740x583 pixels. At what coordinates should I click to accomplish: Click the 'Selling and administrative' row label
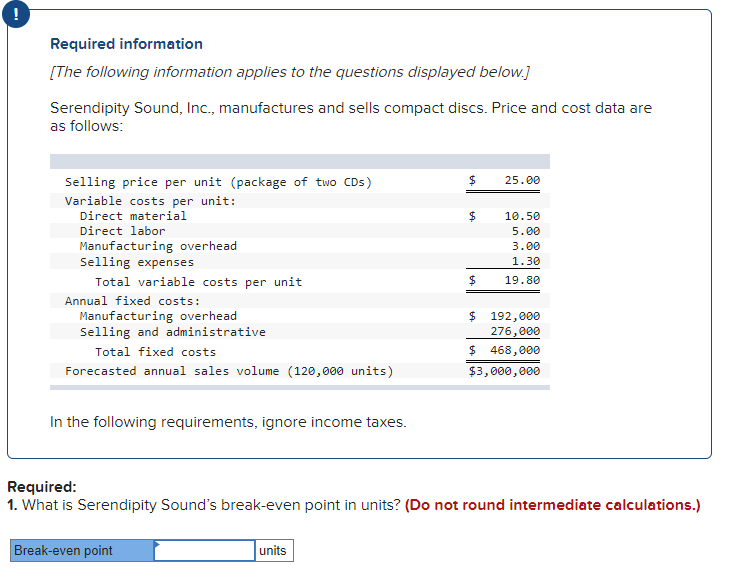click(173, 332)
